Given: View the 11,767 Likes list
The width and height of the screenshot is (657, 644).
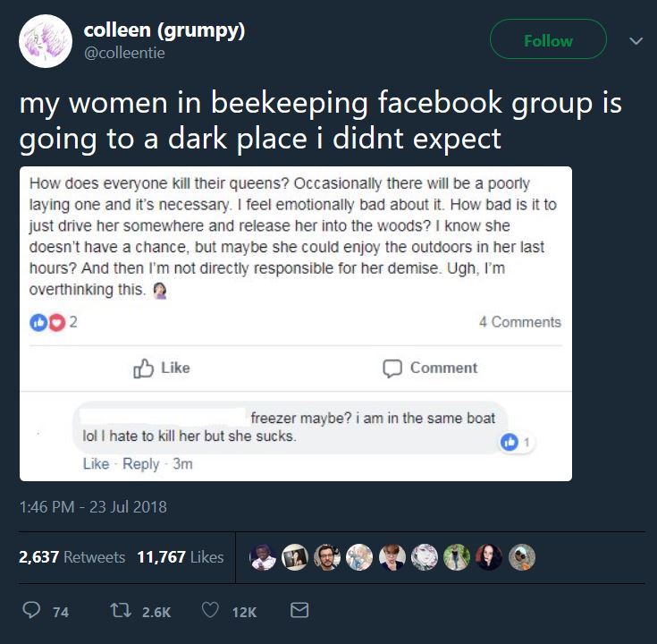Looking at the screenshot, I should click(x=180, y=556).
